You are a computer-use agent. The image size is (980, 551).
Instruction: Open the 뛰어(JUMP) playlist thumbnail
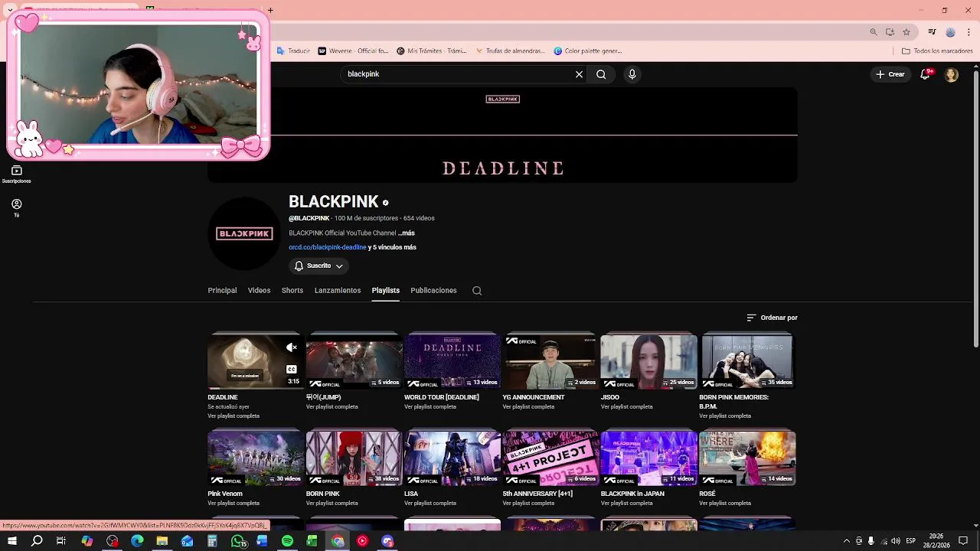[x=354, y=361]
